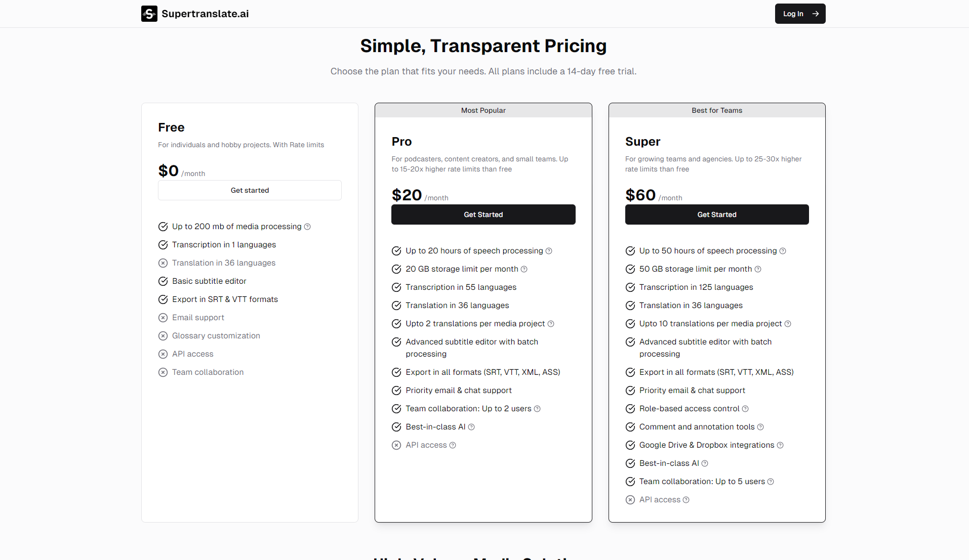Open tooltip for Super API access
969x560 pixels.
click(x=687, y=499)
